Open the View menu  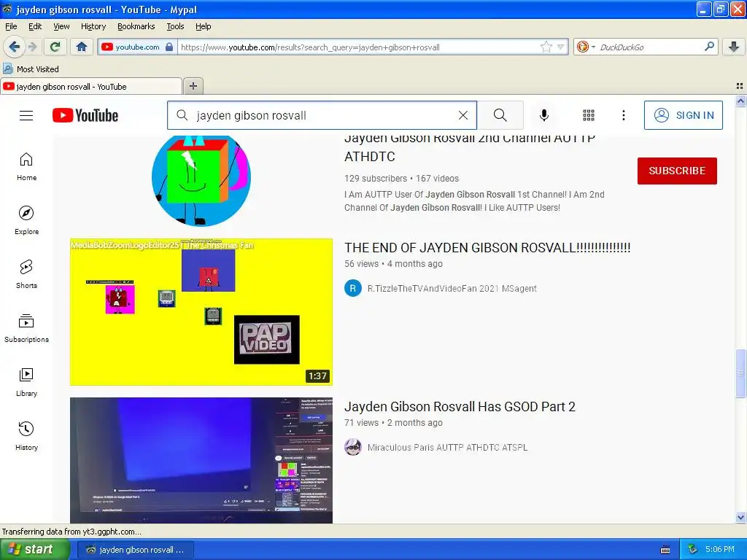click(x=61, y=26)
